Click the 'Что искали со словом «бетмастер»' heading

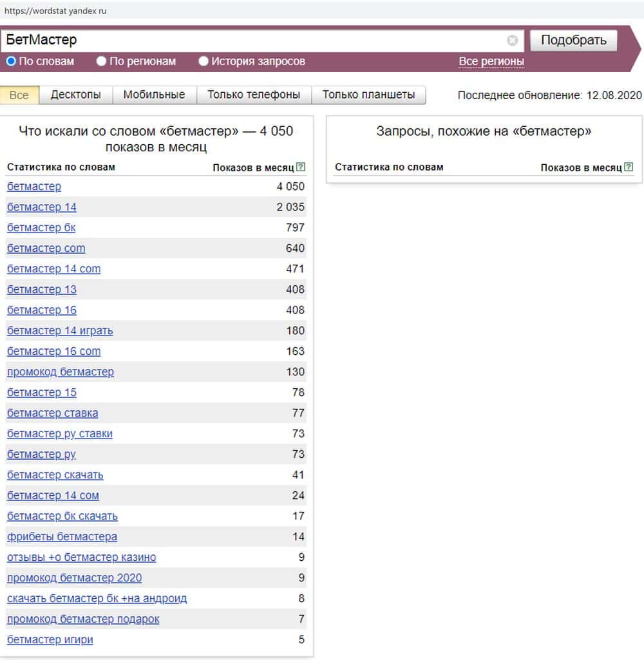(156, 139)
